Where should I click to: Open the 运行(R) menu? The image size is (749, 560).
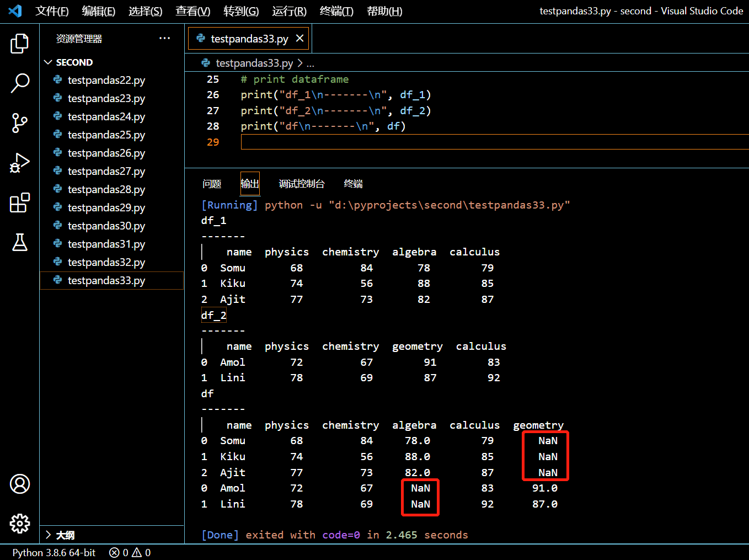point(289,11)
